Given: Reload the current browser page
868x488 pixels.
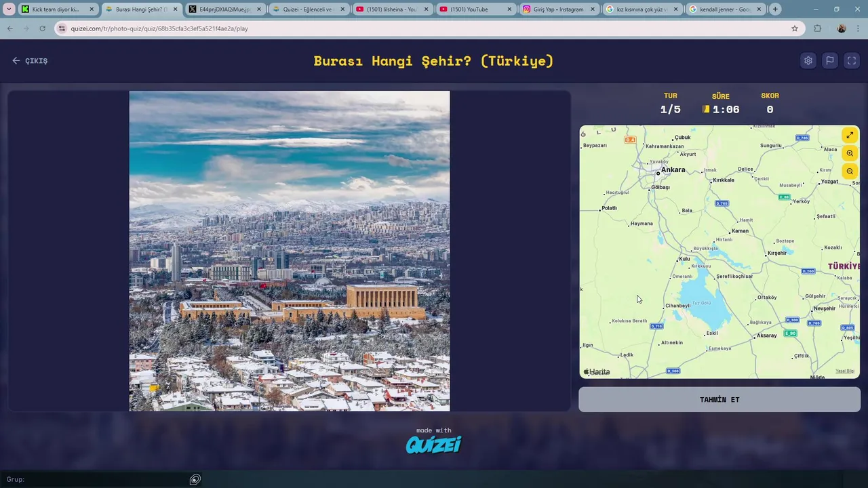Looking at the screenshot, I should (x=42, y=28).
